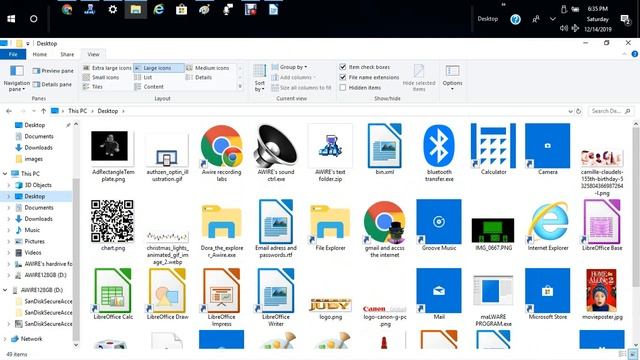Expand the Network tree node

5,339
